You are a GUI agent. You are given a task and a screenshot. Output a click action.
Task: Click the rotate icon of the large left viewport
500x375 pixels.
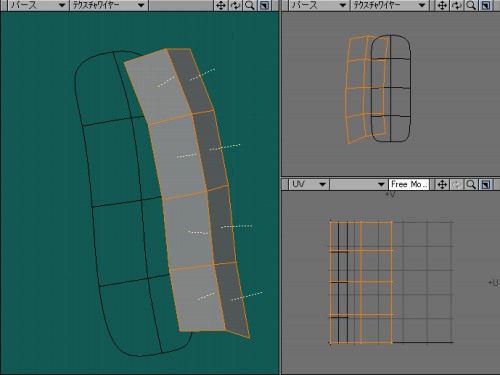click(235, 5)
